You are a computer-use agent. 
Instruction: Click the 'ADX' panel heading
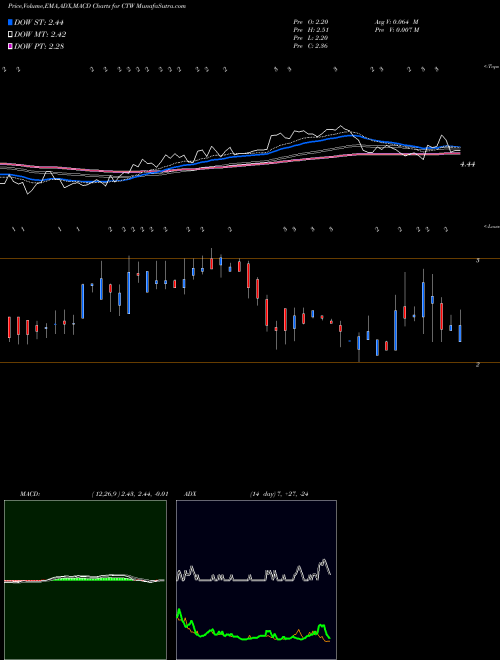pyautogui.click(x=191, y=494)
